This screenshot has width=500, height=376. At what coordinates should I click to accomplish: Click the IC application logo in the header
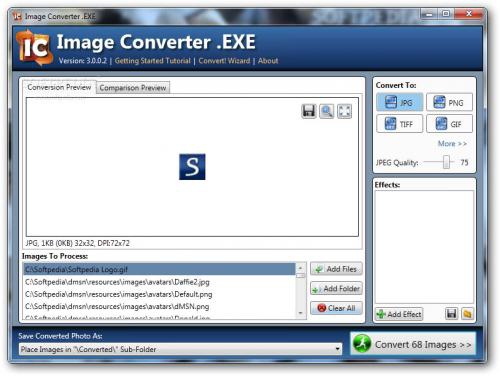pyautogui.click(x=34, y=48)
